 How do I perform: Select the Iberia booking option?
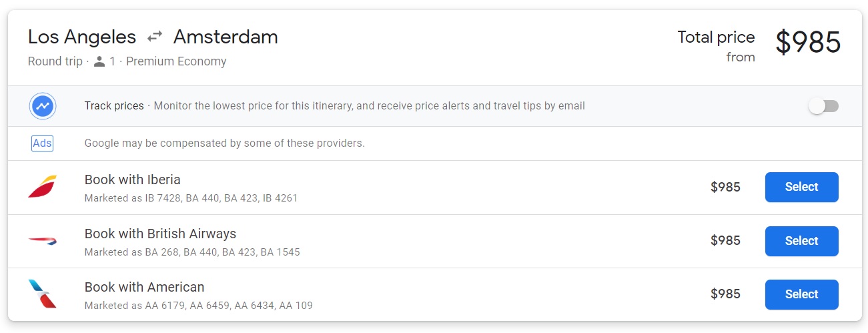pos(801,187)
